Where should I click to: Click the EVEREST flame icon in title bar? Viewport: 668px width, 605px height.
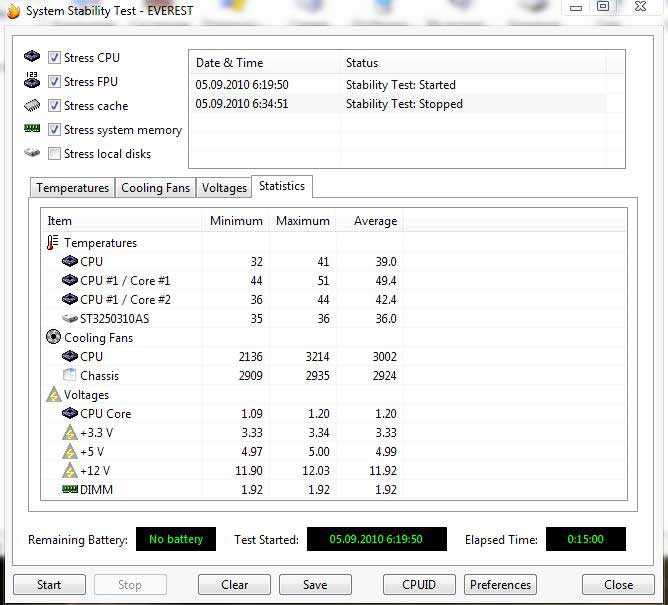point(12,9)
